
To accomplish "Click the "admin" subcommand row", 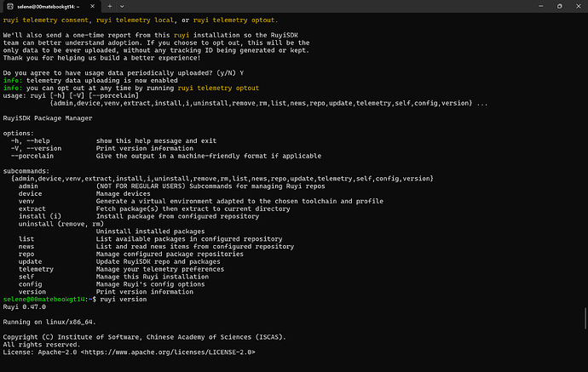I will pos(27,186).
